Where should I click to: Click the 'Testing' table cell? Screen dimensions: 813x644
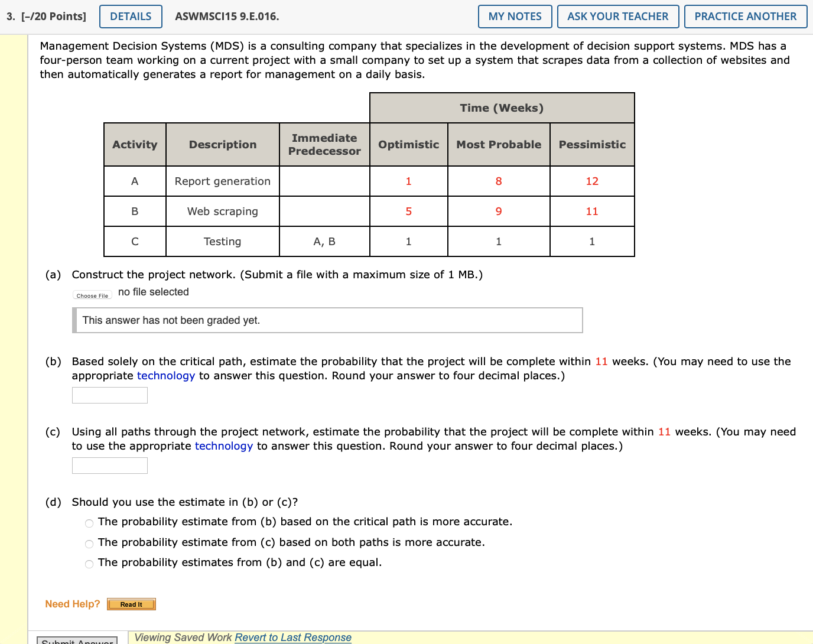click(x=223, y=242)
